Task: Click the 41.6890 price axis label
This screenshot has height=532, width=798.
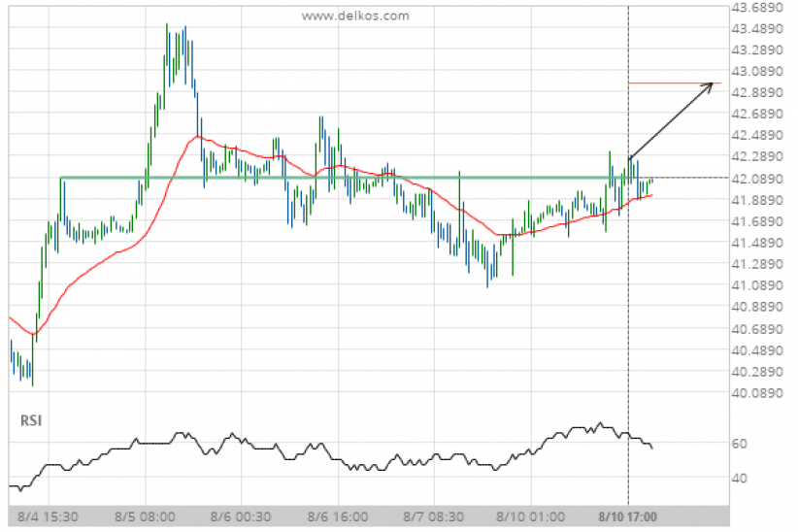Action: point(757,222)
